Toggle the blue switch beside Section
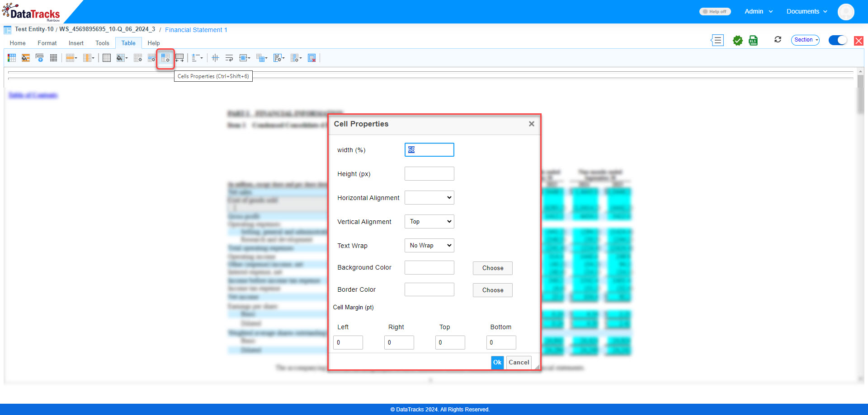 [x=838, y=40]
